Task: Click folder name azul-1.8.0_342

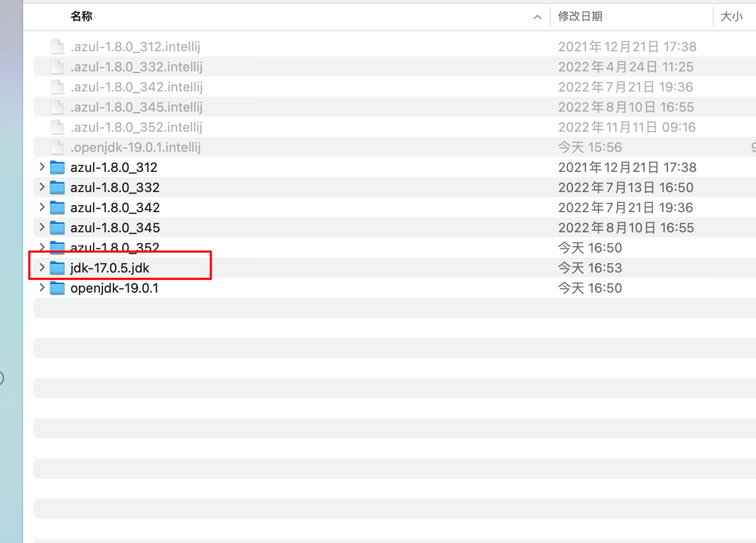Action: pos(115,208)
